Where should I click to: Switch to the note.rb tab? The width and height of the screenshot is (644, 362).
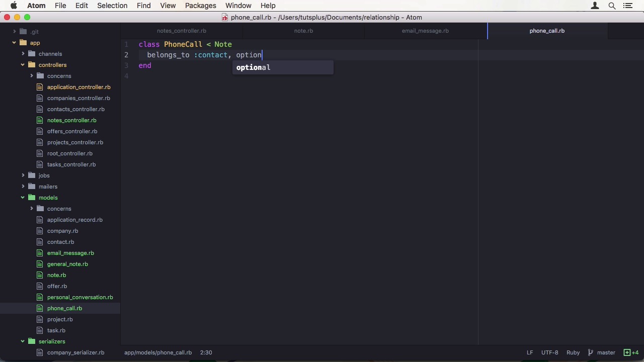click(x=303, y=31)
